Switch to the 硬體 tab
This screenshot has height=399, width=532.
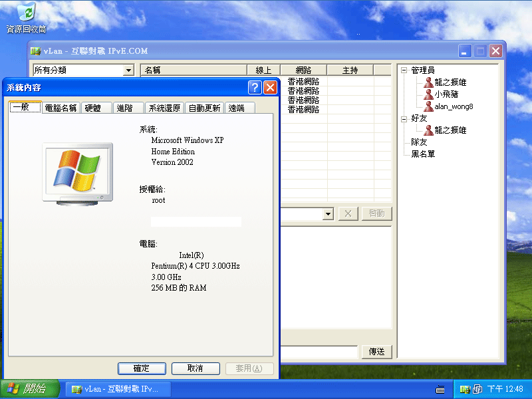pos(96,108)
